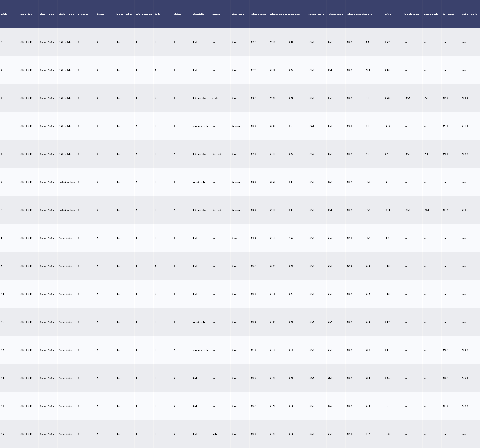Viewport: 480px width, 448px height.
Task: Click the pfx_x value -30.8
Action: (388, 210)
